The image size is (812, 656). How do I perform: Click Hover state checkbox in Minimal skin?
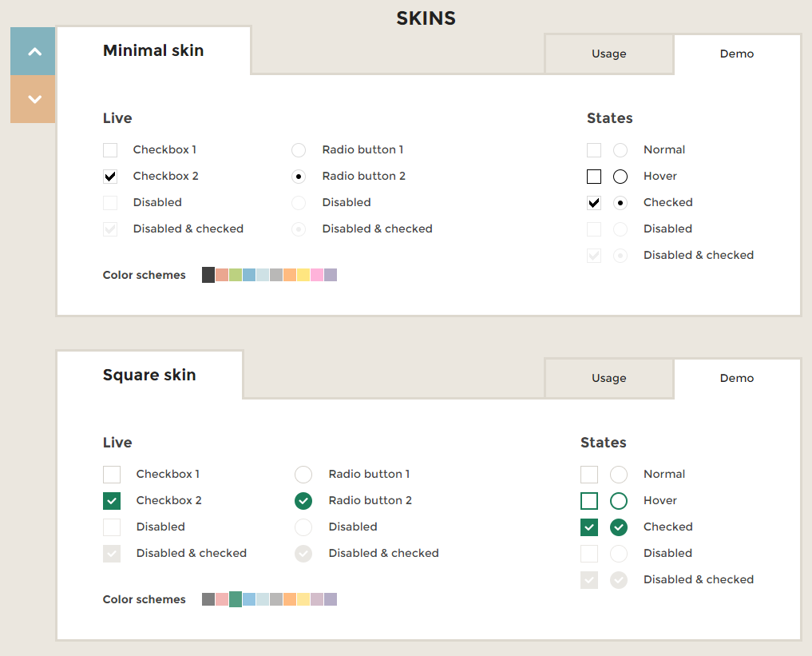(x=594, y=177)
